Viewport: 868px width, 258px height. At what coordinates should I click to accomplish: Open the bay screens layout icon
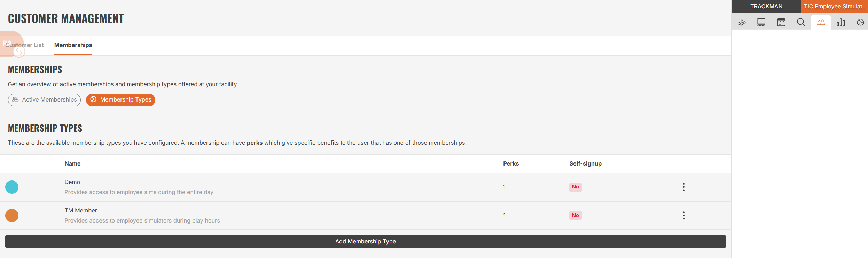761,23
